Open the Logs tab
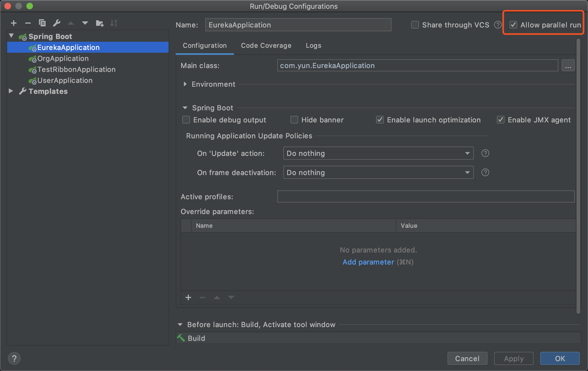 313,46
